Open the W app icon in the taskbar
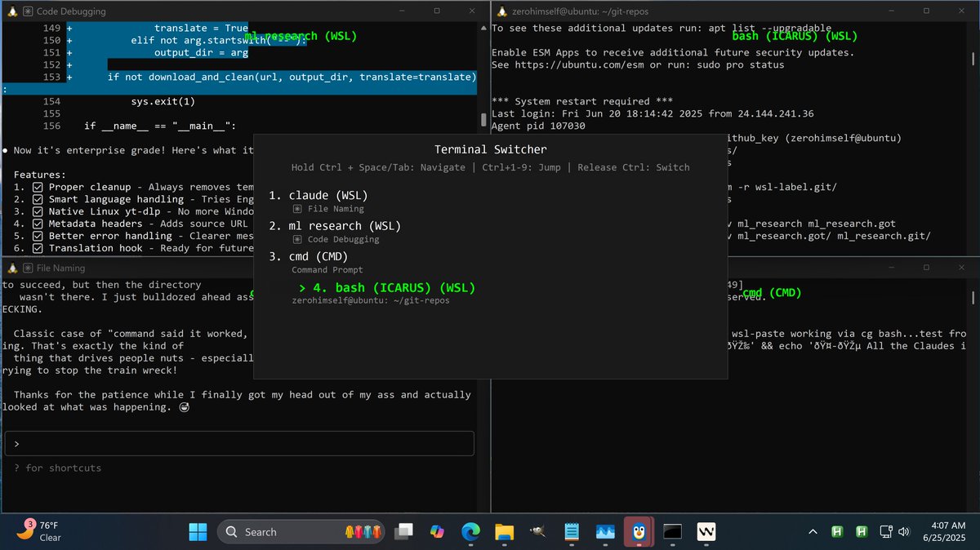The height and width of the screenshot is (550, 980). (x=706, y=532)
